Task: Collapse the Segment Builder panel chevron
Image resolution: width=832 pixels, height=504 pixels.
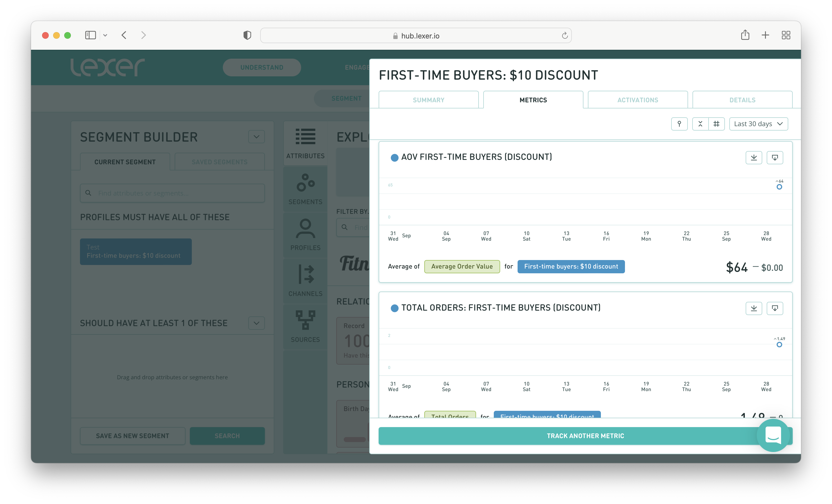Action: coord(256,137)
